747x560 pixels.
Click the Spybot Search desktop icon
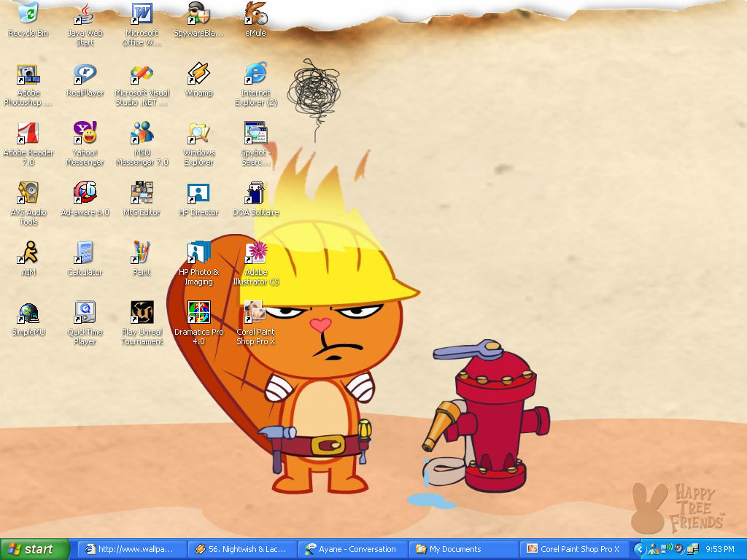[x=256, y=144]
